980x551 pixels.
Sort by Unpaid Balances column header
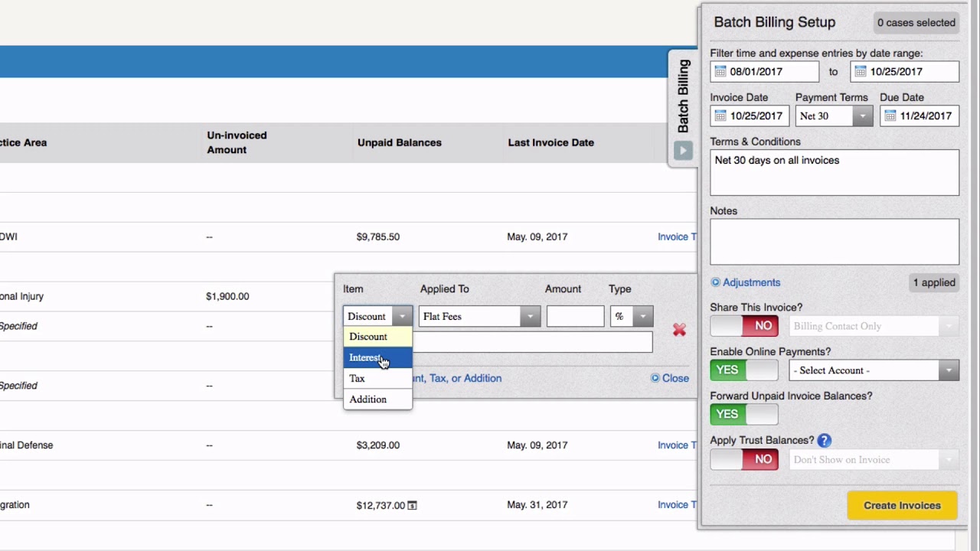coord(399,142)
